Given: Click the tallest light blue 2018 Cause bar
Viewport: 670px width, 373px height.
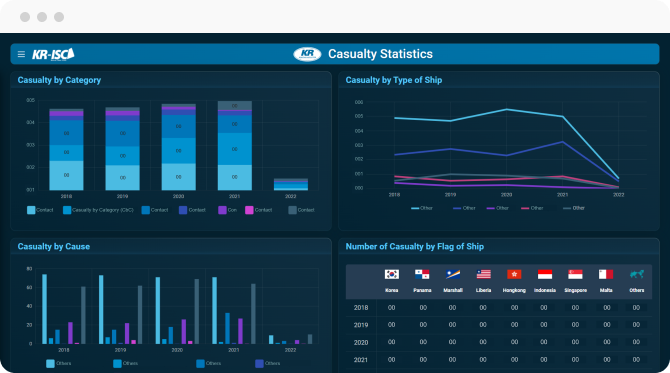Looking at the screenshot, I should pos(44,309).
